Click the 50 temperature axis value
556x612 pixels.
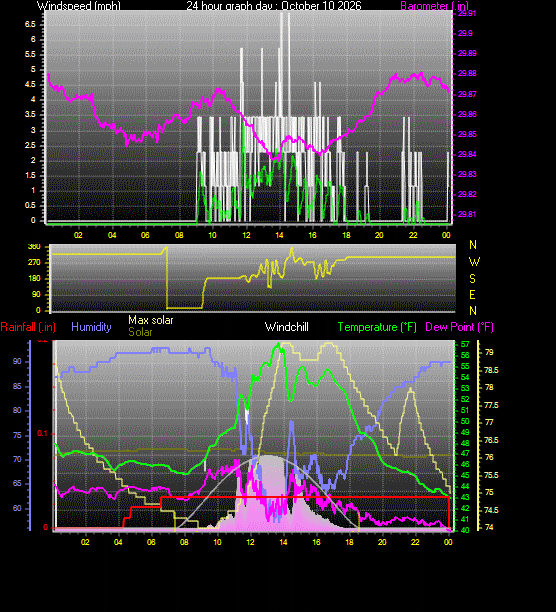pyautogui.click(x=465, y=421)
